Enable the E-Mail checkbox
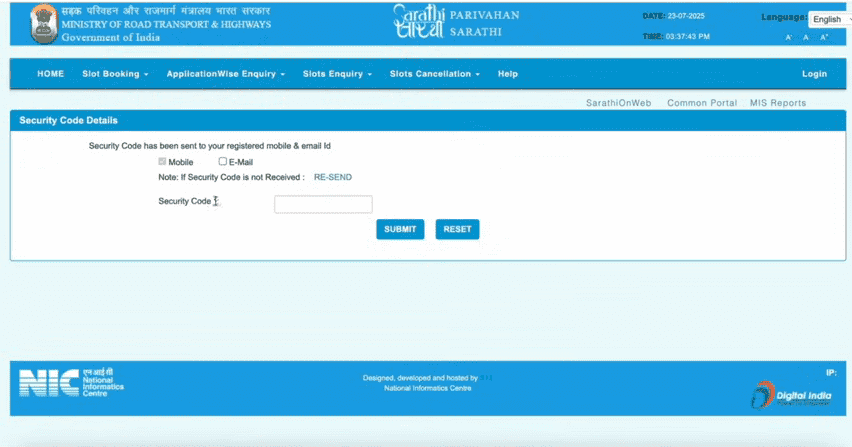Image resolution: width=852 pixels, height=447 pixels. coord(223,162)
